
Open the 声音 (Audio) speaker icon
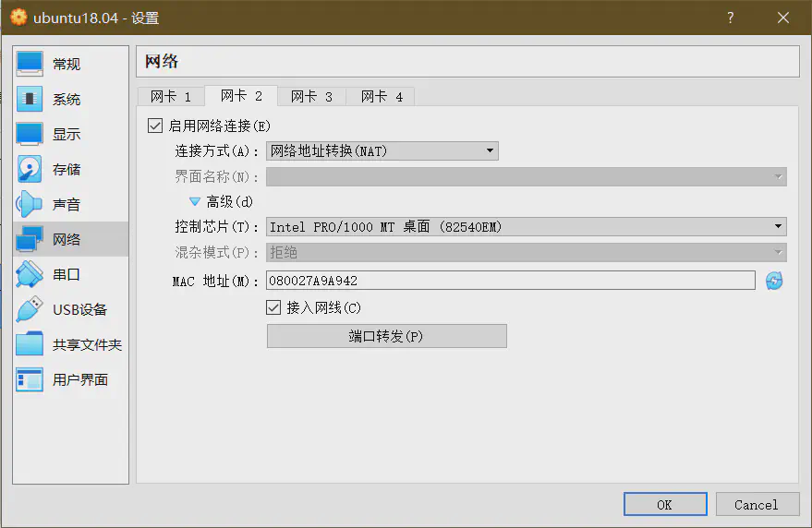click(30, 204)
